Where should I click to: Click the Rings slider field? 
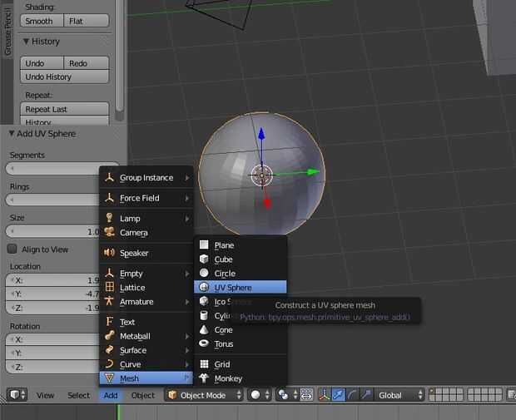52,200
